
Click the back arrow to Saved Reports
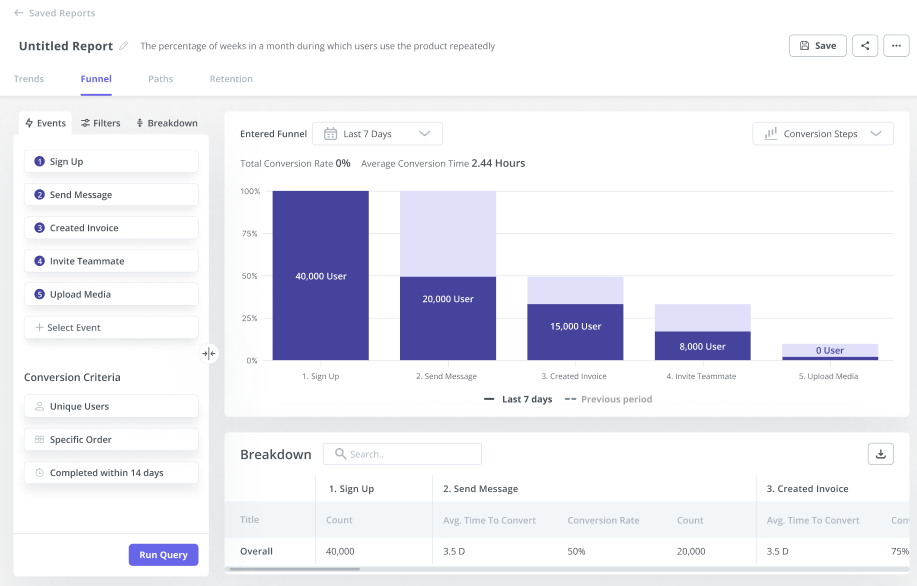[18, 13]
